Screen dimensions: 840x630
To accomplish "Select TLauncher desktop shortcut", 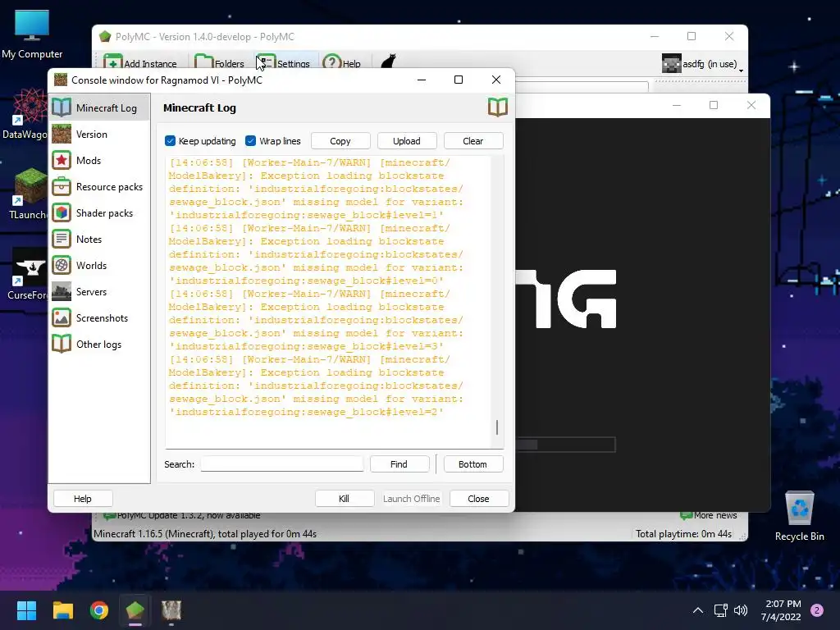I will pyautogui.click(x=28, y=194).
